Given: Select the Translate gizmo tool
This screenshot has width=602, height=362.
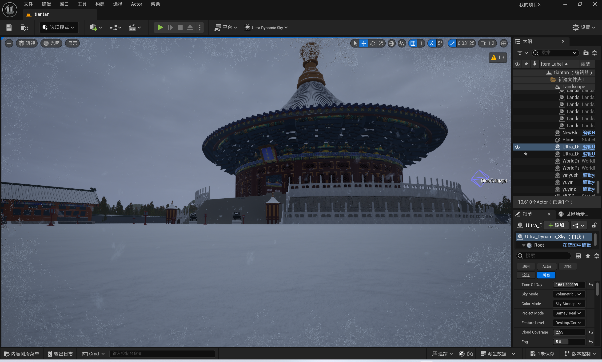Looking at the screenshot, I should (x=364, y=43).
